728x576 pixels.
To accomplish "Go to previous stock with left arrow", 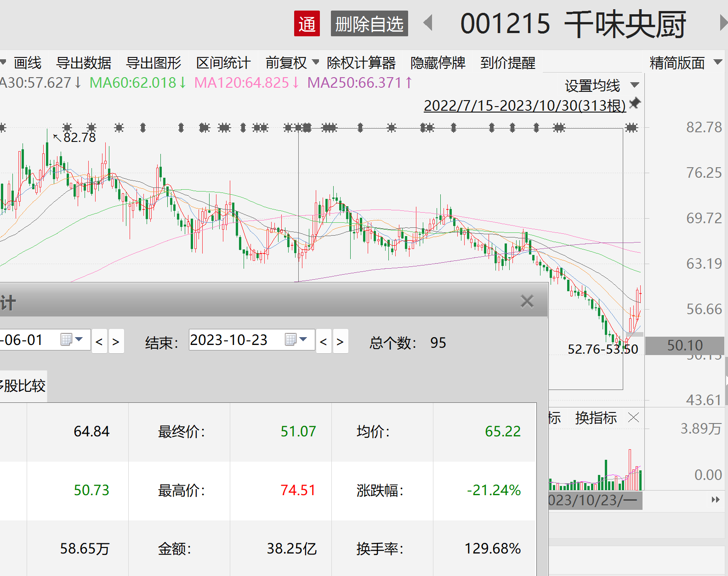I will [x=428, y=23].
